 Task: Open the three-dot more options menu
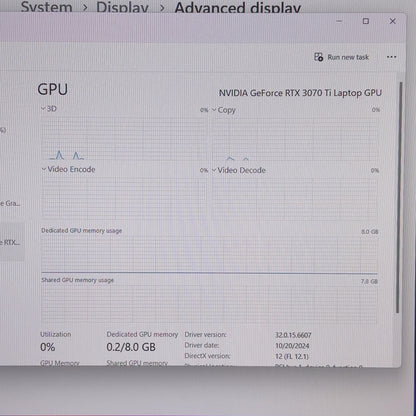391,57
